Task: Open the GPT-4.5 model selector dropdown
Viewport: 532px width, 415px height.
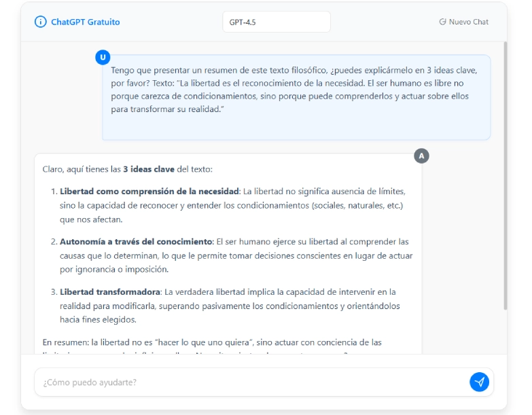Action: point(276,22)
